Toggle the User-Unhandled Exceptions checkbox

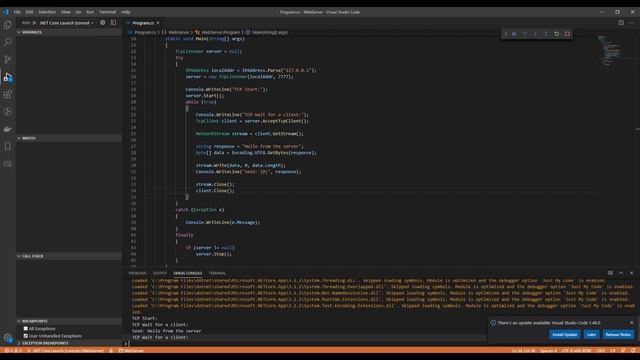click(26, 336)
